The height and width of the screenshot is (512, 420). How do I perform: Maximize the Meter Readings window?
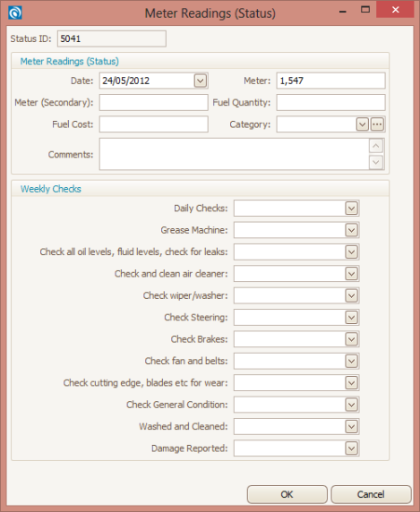(x=365, y=10)
